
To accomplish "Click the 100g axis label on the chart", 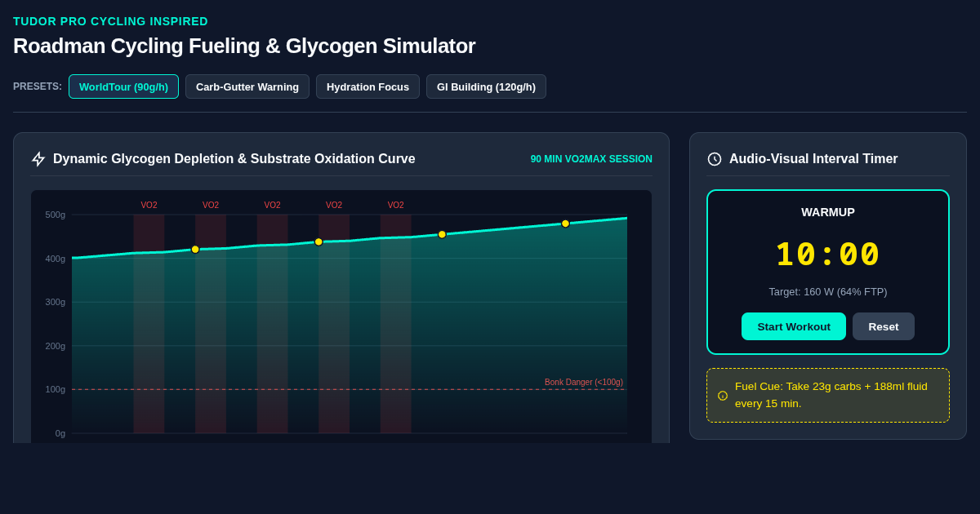I will (56, 389).
